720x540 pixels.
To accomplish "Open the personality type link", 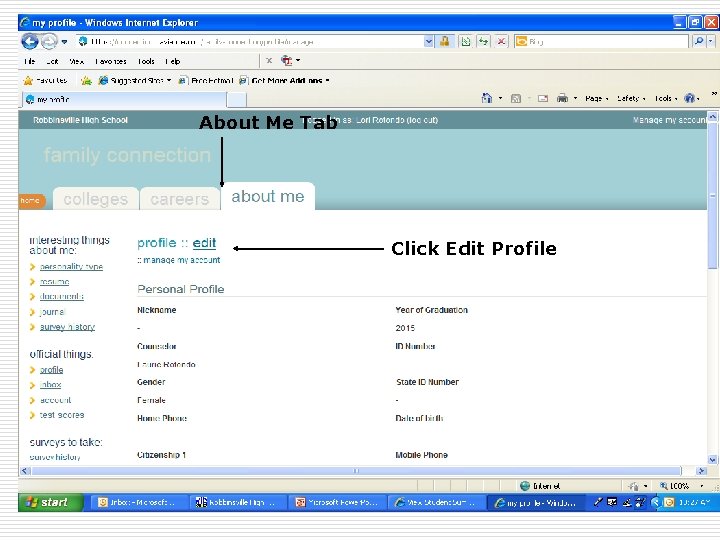I will tap(71, 267).
